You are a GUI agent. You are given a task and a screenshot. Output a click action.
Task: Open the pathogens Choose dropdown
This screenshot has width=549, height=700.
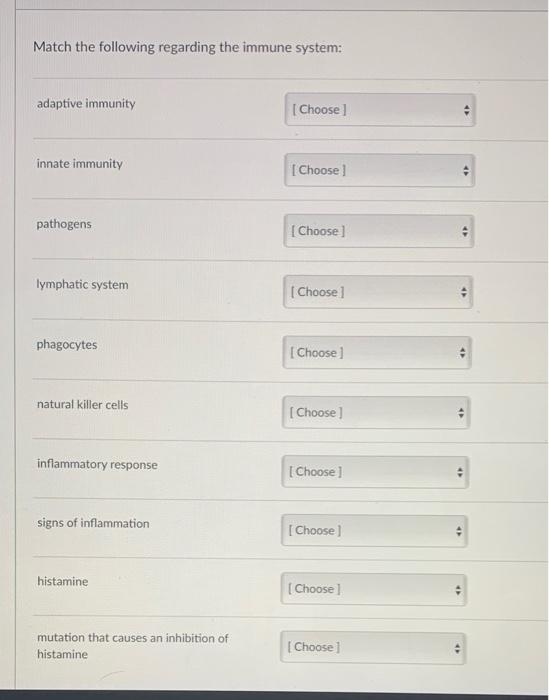[378, 231]
